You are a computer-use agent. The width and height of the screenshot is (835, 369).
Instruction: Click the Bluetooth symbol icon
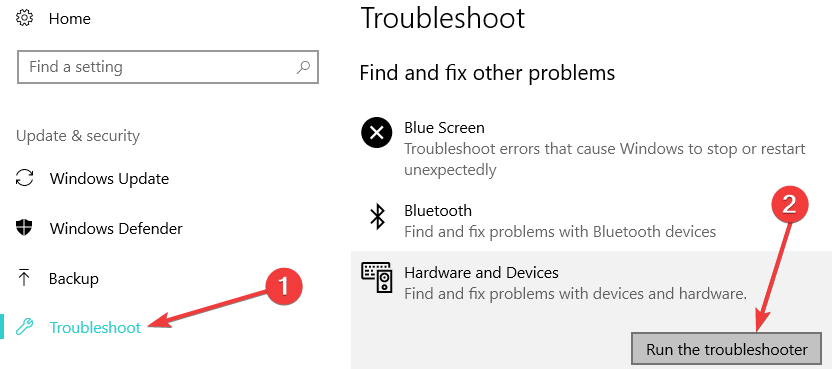(378, 216)
